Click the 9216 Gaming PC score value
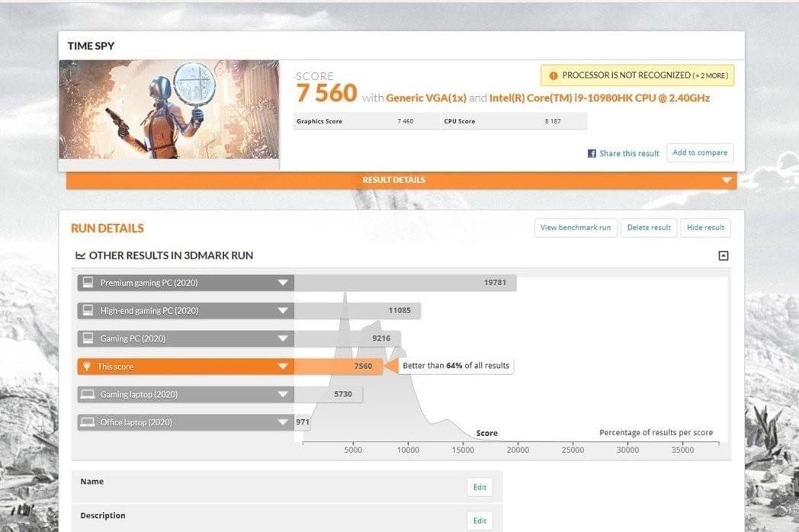This screenshot has height=532, width=799. click(381, 338)
